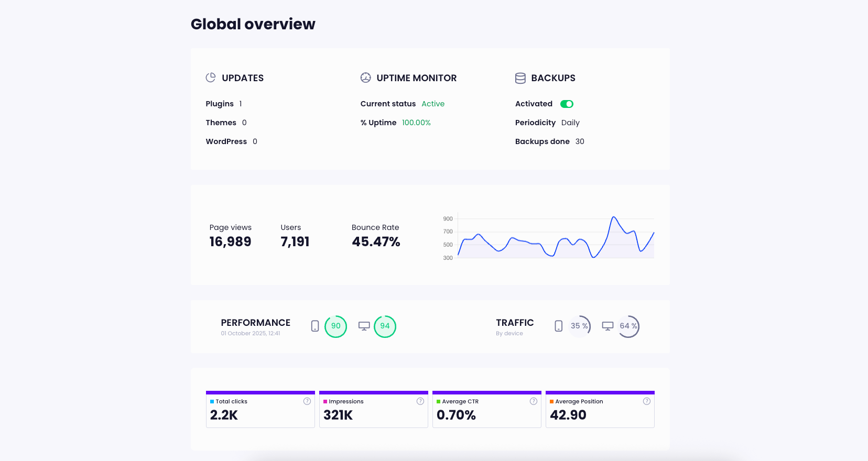Click the Updates pie chart icon
Screen dimensions: 868x461
(x=211, y=78)
